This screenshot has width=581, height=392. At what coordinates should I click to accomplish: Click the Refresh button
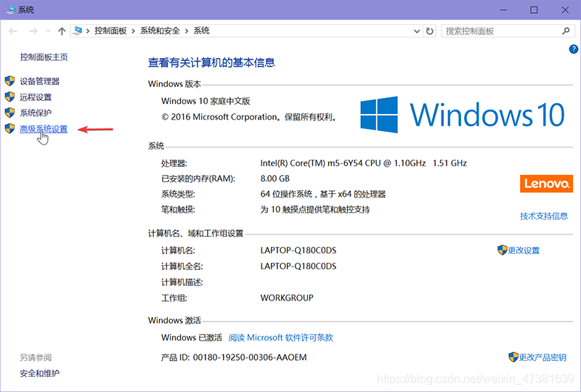coord(429,31)
